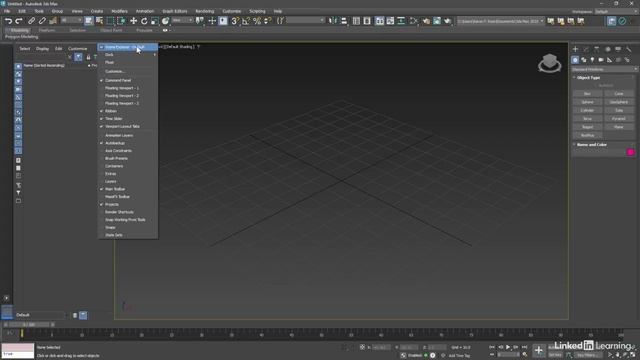Activate the Select Object tool
Viewport: 640px width, 360px height.
tap(89, 21)
